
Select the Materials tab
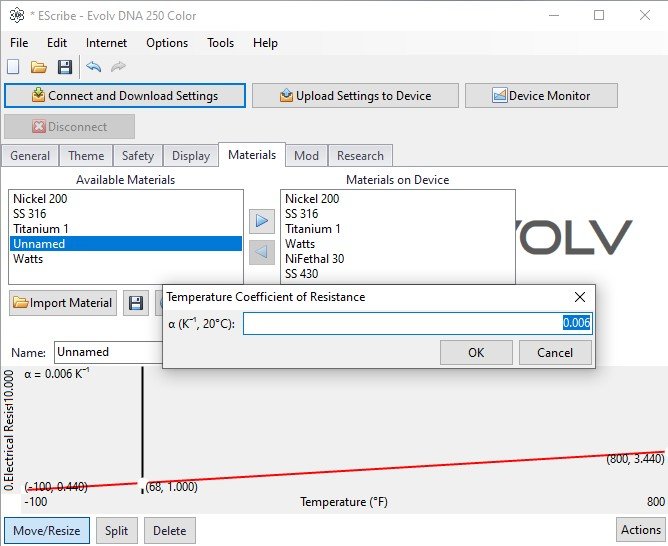(x=252, y=155)
